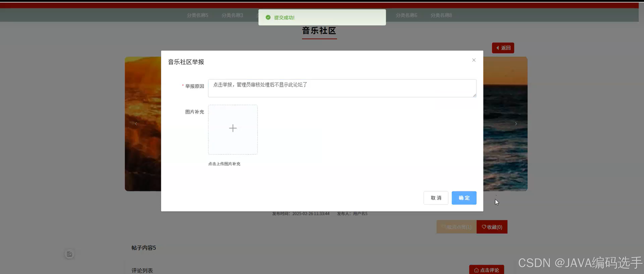The height and width of the screenshot is (274, 644).
Task: Click the plus icon to add a supplementary image
Action: (x=233, y=129)
